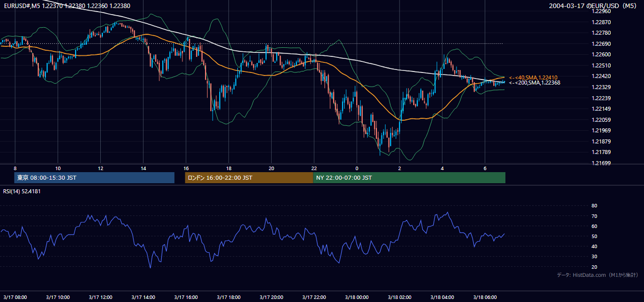
Task: Click the RSI 30 level label
Action: (x=594, y=256)
